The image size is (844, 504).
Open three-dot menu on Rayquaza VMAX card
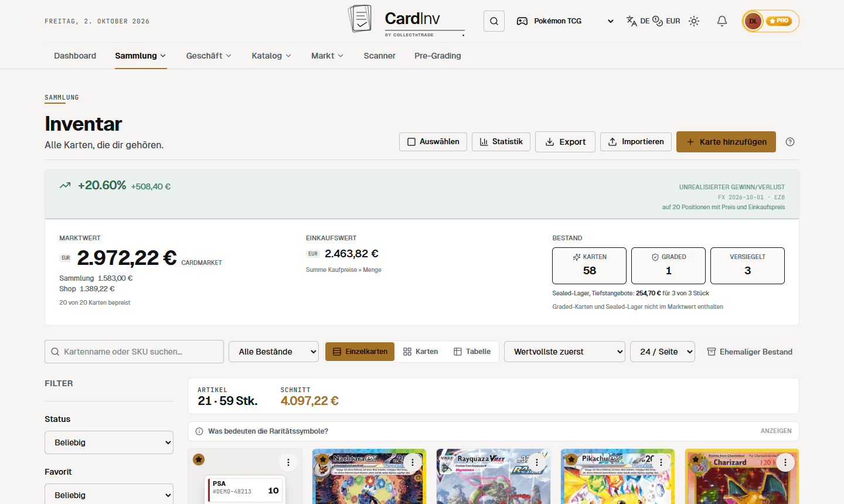[x=537, y=462]
